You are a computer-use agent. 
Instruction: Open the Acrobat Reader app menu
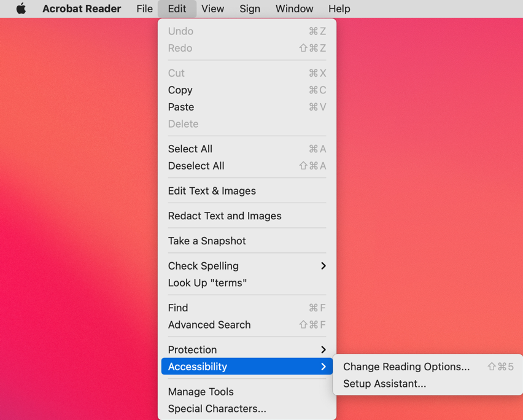(x=82, y=9)
